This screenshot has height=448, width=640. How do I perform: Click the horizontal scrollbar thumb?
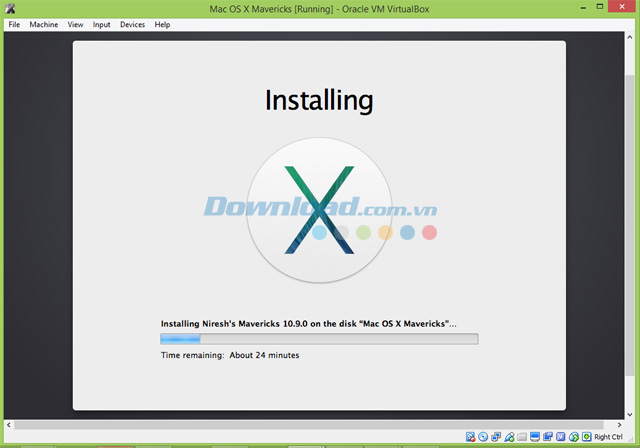point(309,425)
